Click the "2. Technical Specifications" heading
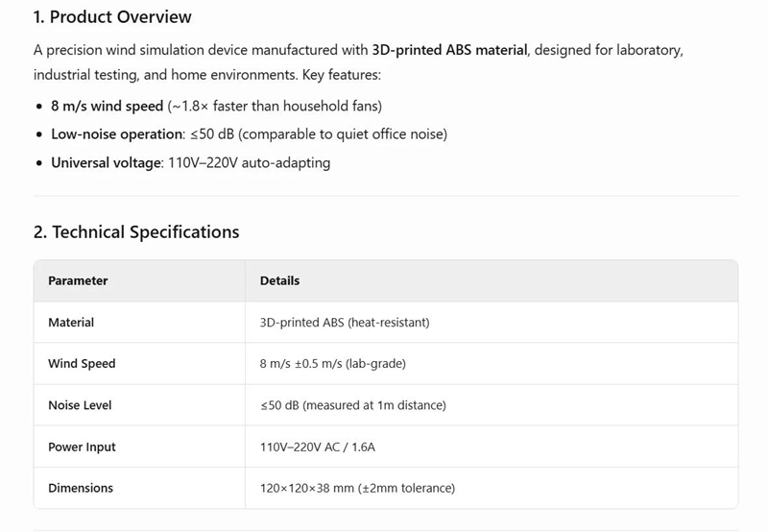This screenshot has width=768, height=532. (x=136, y=232)
